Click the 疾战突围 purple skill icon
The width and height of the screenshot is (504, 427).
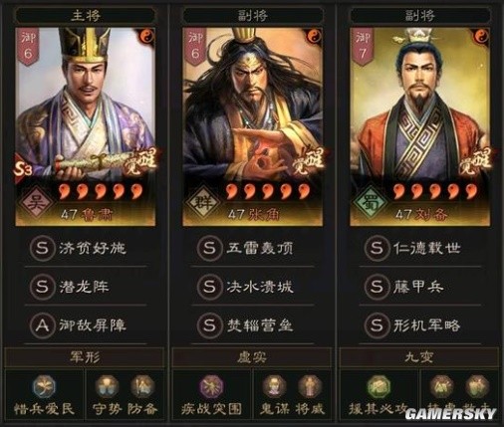(211, 386)
